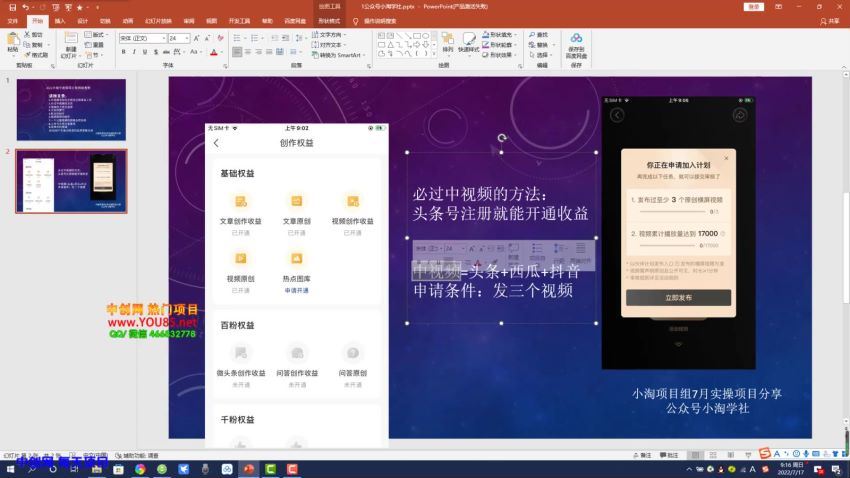Select slide 1 thumbnail in the slide panel
This screenshot has width=850, height=478.
(71, 110)
